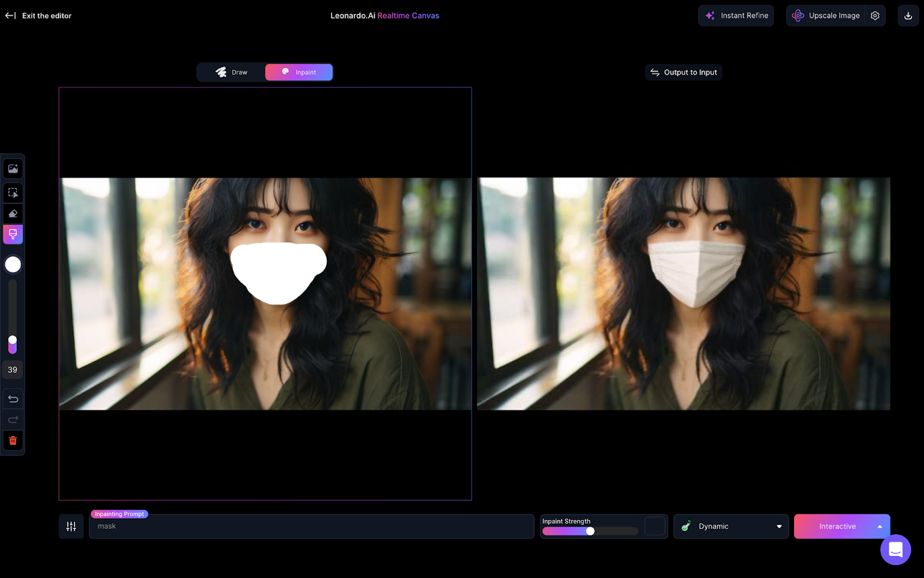The image size is (924, 578).
Task: Adjust the Inpaint Strength slider
Action: 590,531
